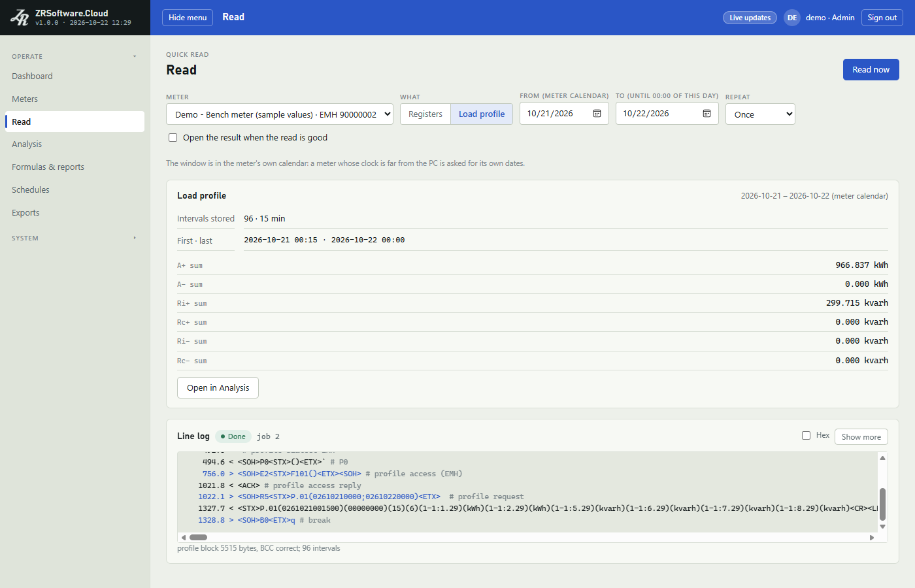Click the Done status badge
The image size is (915, 588).
click(233, 436)
